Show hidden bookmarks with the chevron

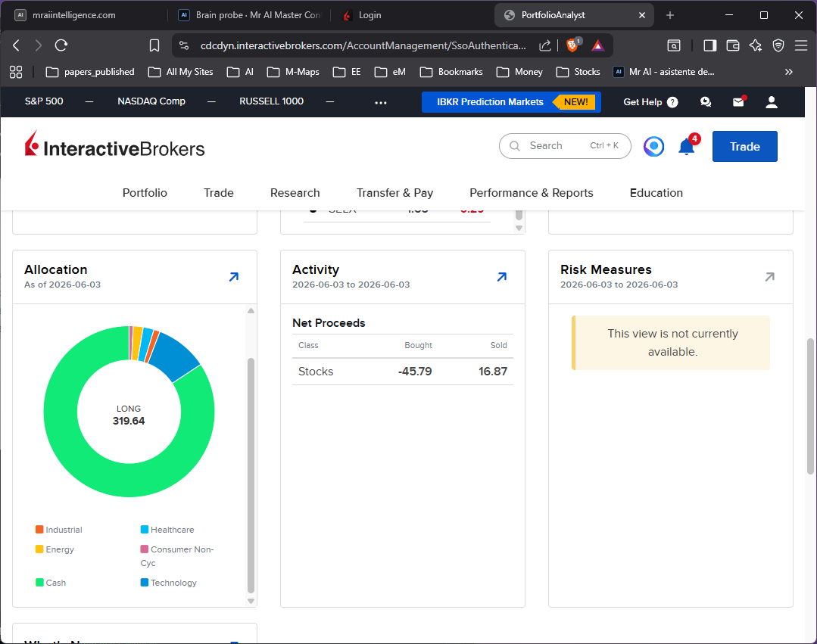[x=789, y=72]
